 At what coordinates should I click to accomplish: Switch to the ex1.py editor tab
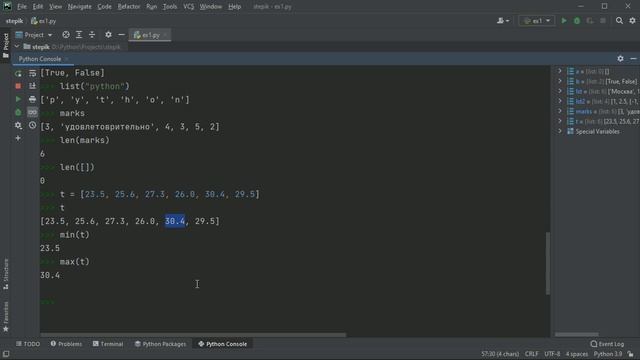point(150,35)
